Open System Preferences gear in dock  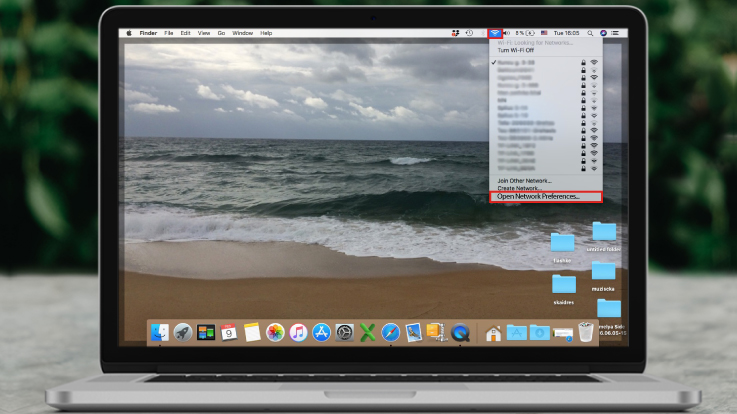345,332
